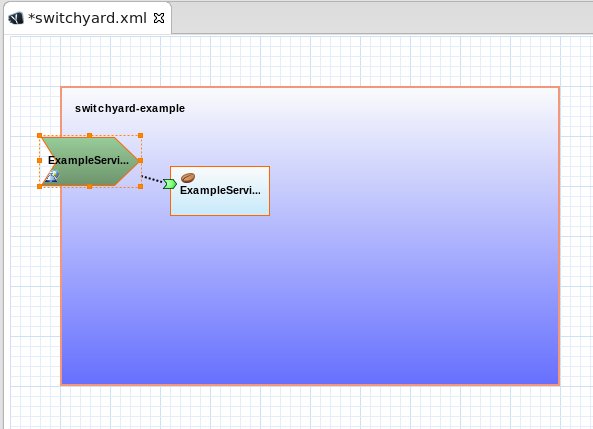Image resolution: width=593 pixels, height=429 pixels.
Task: Select the dotted wire connecting service to component
Action: pos(152,179)
